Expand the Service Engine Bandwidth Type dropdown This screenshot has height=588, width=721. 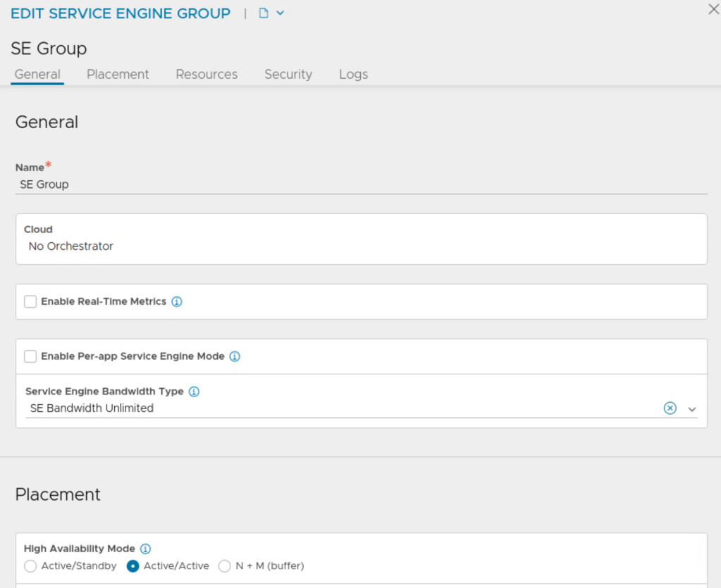(692, 409)
